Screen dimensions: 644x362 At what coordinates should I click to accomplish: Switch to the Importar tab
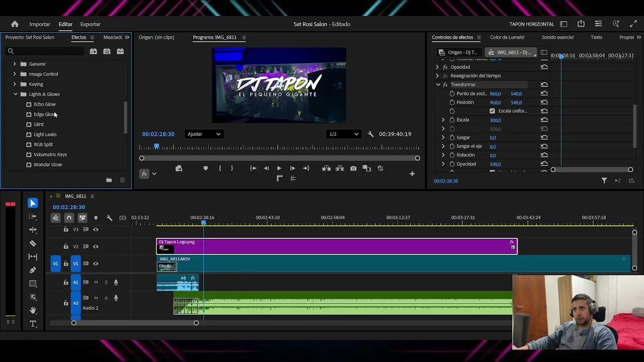tap(40, 24)
